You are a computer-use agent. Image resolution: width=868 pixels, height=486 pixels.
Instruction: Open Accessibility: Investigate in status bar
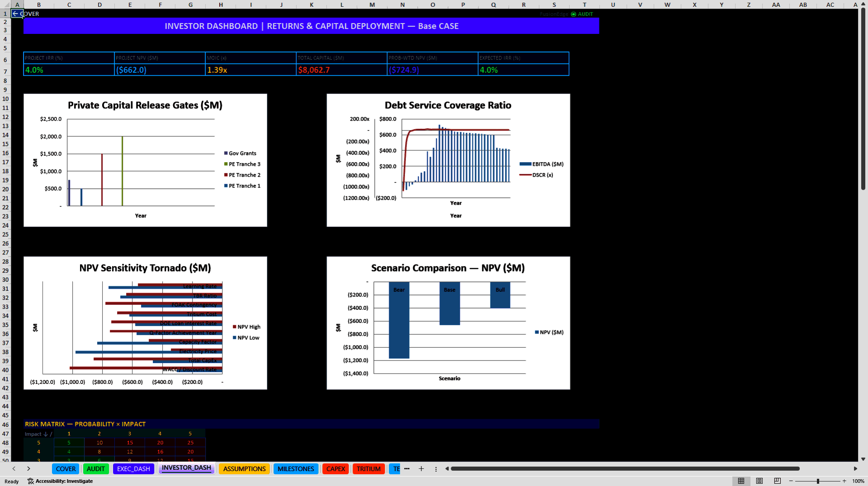[60, 481]
